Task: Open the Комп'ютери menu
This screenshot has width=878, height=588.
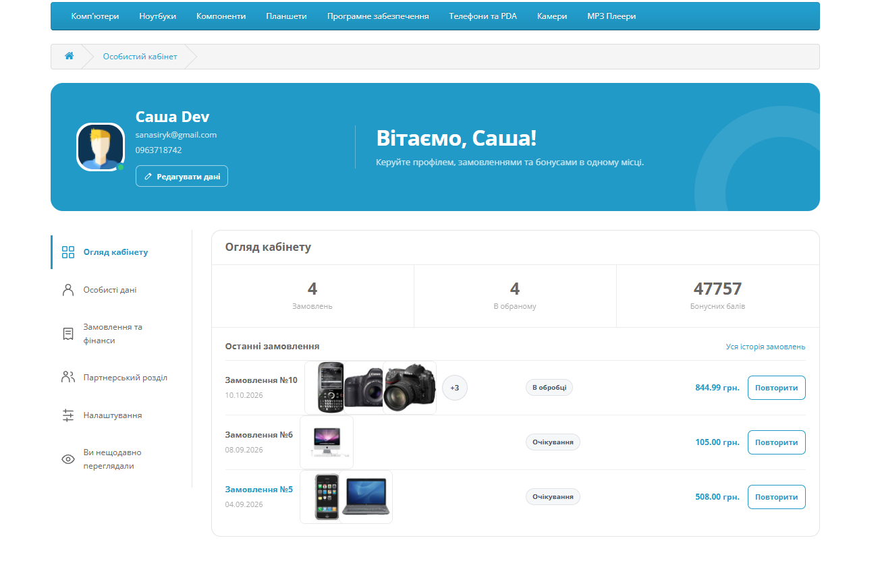Action: pyautogui.click(x=95, y=16)
